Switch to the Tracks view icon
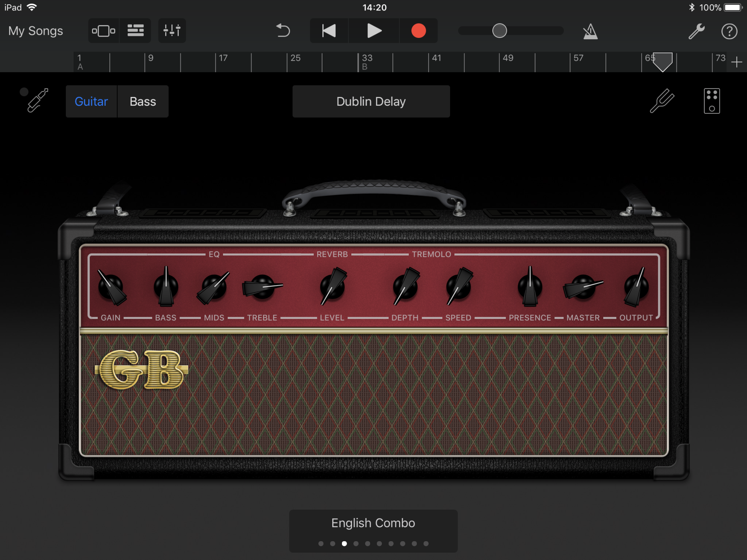Viewport: 747px width, 560px height. [x=135, y=31]
